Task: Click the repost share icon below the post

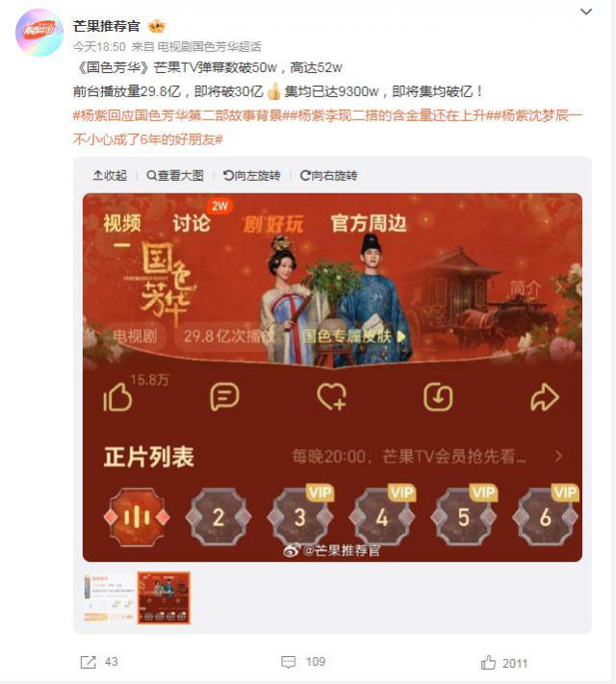Action: tap(89, 662)
